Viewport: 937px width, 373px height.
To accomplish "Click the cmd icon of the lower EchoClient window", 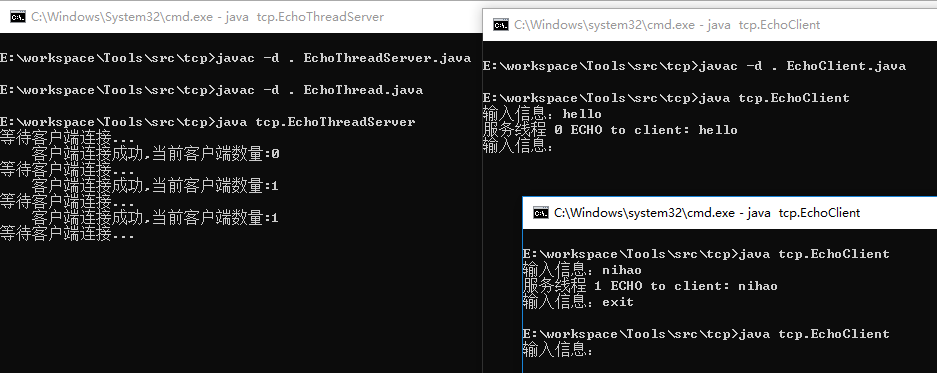I will click(541, 213).
